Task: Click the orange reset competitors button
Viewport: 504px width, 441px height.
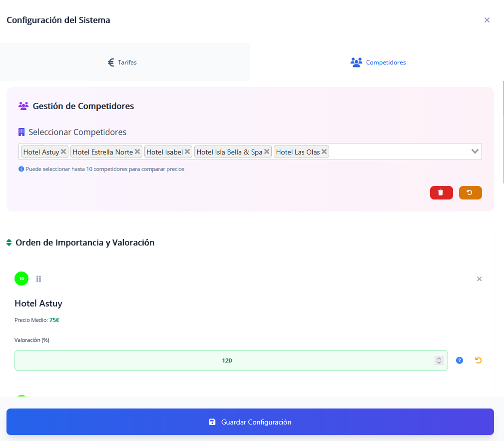Action: (470, 192)
